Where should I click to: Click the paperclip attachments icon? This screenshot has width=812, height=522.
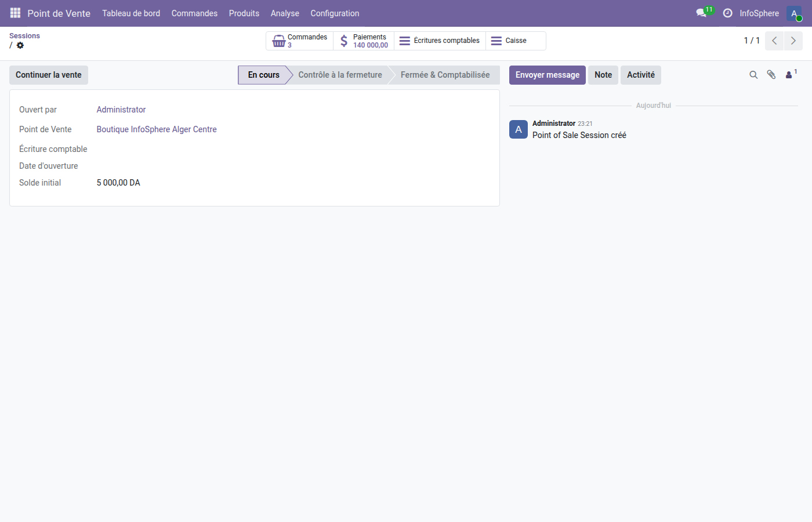click(771, 75)
